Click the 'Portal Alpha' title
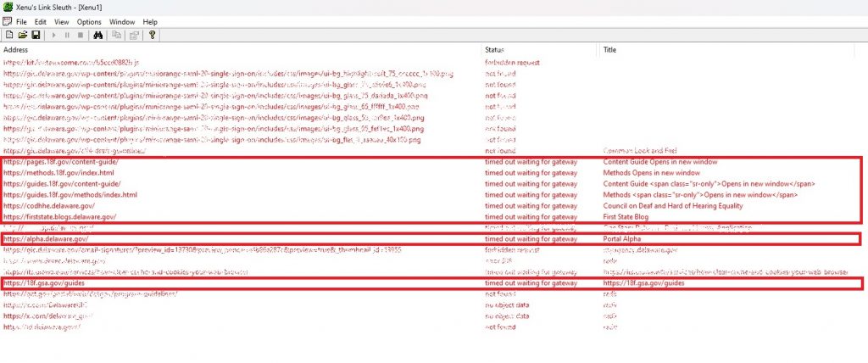The image size is (868, 363). [x=621, y=239]
